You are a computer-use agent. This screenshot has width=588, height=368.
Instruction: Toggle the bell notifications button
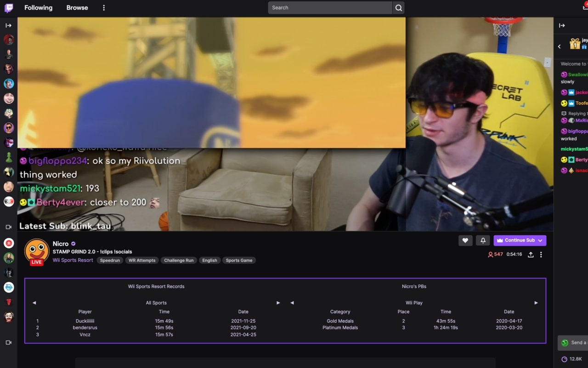click(483, 240)
